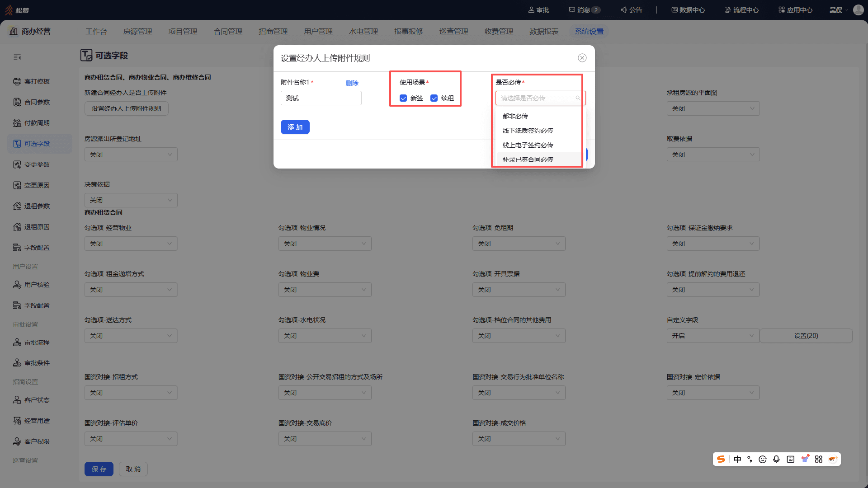The height and width of the screenshot is (488, 868).
Task: Switch to 系统设置 tab
Action: (589, 32)
